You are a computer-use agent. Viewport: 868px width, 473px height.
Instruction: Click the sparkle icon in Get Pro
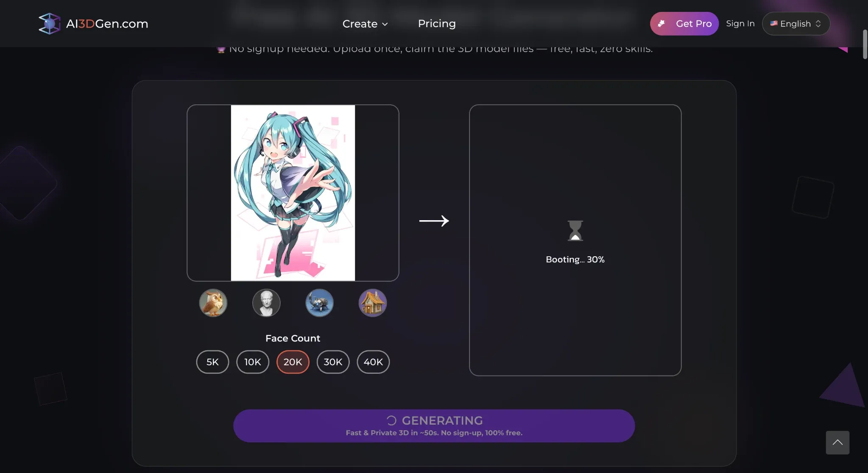pos(661,24)
